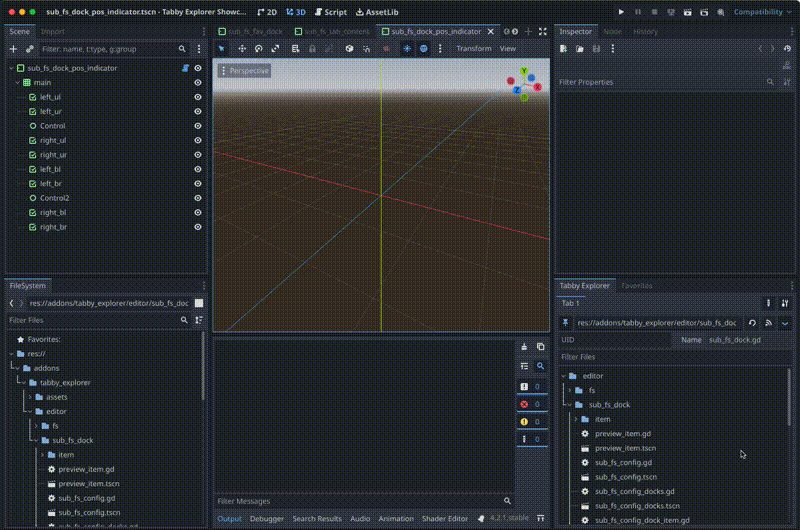Switch viewport to distraction-free fullscreen mode
800x530 pixels.
[542, 31]
